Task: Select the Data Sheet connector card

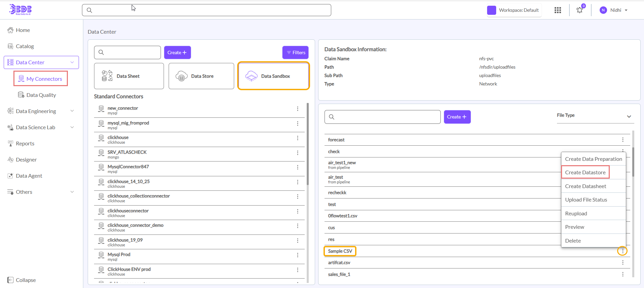Action: pos(129,76)
